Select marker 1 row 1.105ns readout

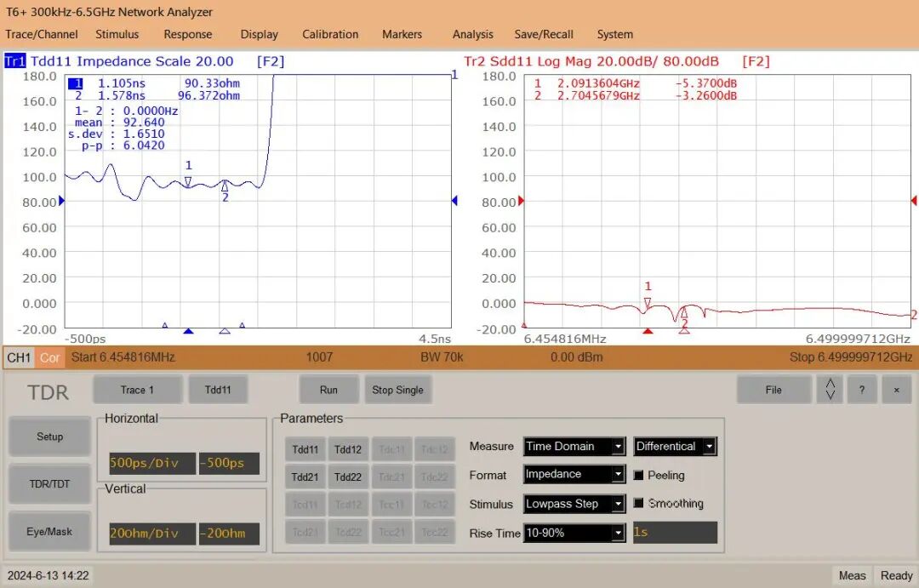point(154,83)
